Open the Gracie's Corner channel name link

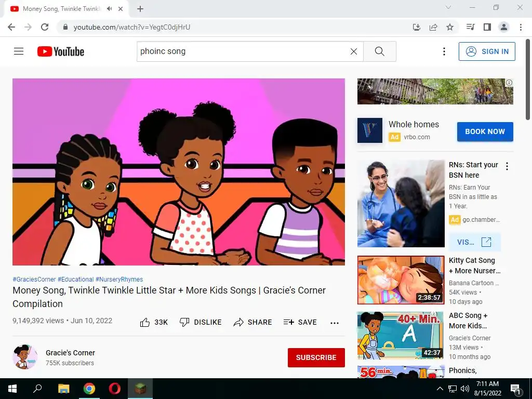pos(70,353)
